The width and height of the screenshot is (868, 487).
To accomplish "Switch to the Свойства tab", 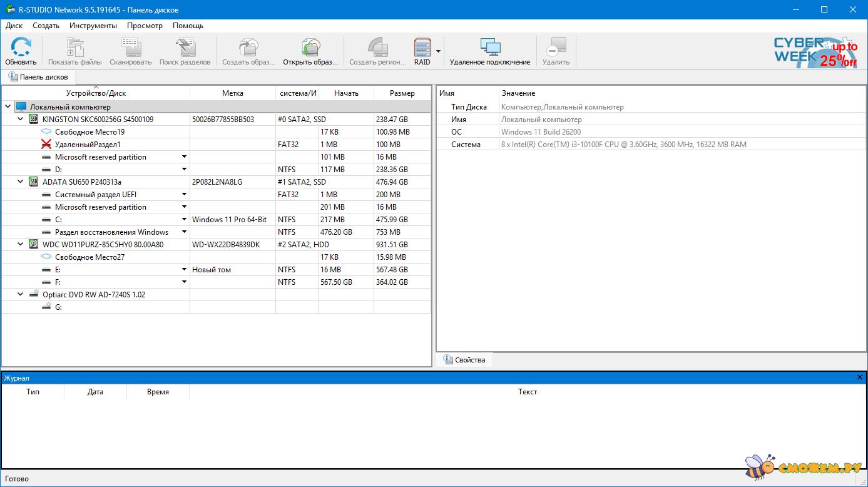I will [464, 360].
